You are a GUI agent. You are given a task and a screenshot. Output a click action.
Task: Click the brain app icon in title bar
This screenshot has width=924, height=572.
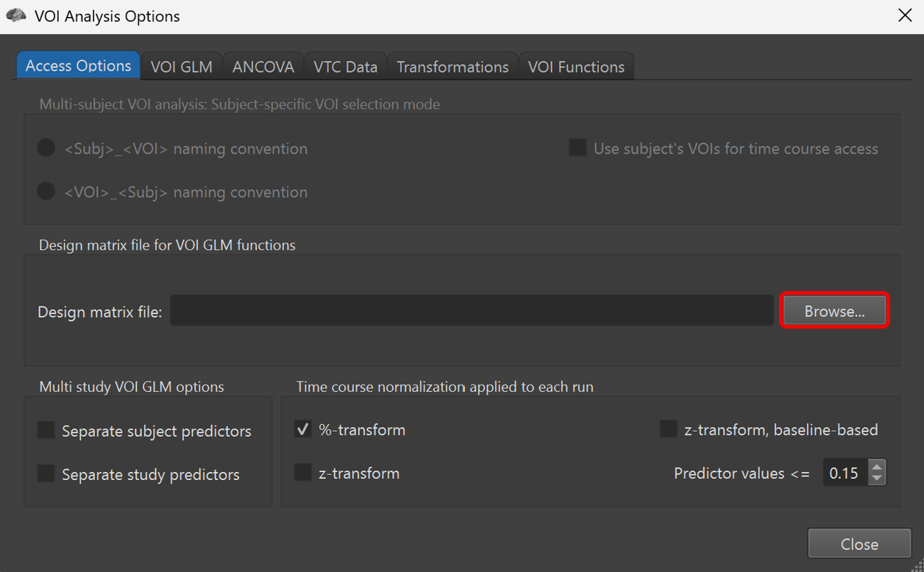point(15,15)
